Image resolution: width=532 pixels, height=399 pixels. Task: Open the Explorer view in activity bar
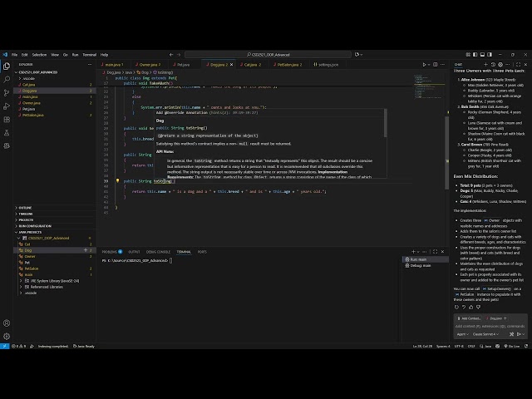[x=7, y=66]
